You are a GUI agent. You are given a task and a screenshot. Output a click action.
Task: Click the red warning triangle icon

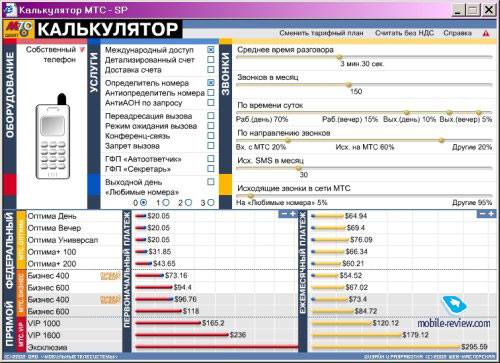click(x=486, y=33)
